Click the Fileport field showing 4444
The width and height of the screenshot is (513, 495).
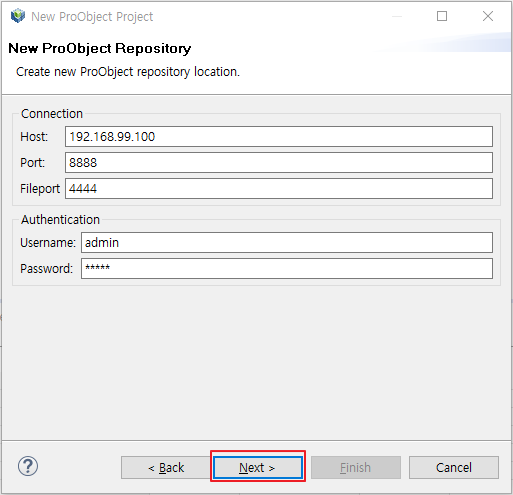(279, 188)
